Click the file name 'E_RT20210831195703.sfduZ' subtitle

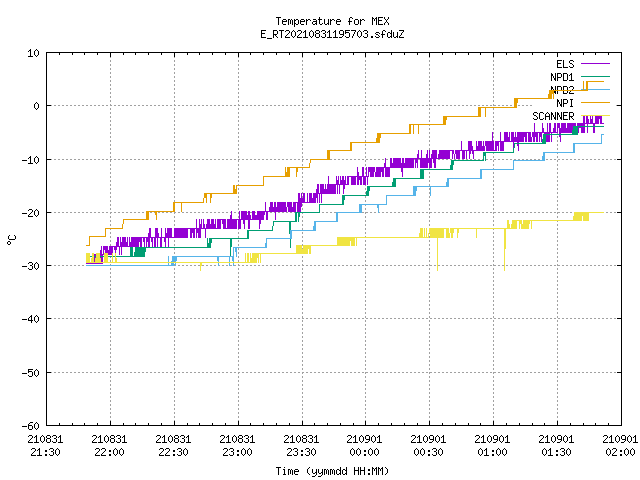pos(332,34)
